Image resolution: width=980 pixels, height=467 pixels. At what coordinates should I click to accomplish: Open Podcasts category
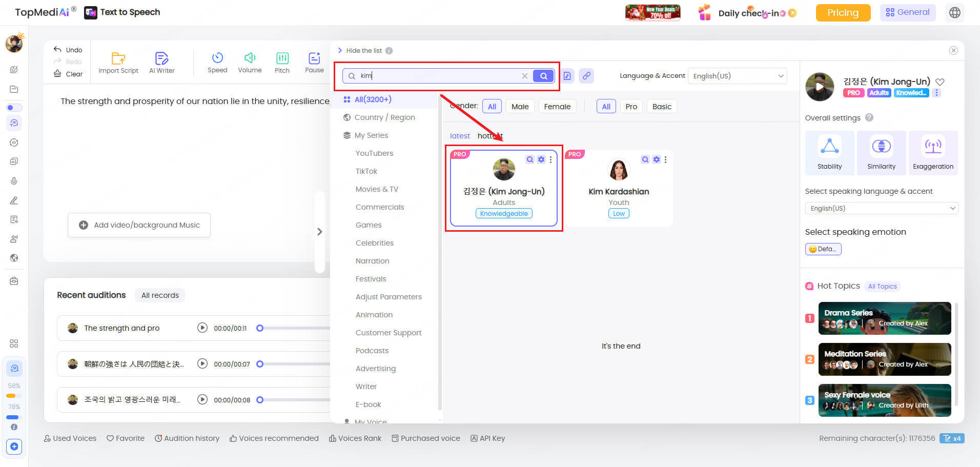[372, 351]
